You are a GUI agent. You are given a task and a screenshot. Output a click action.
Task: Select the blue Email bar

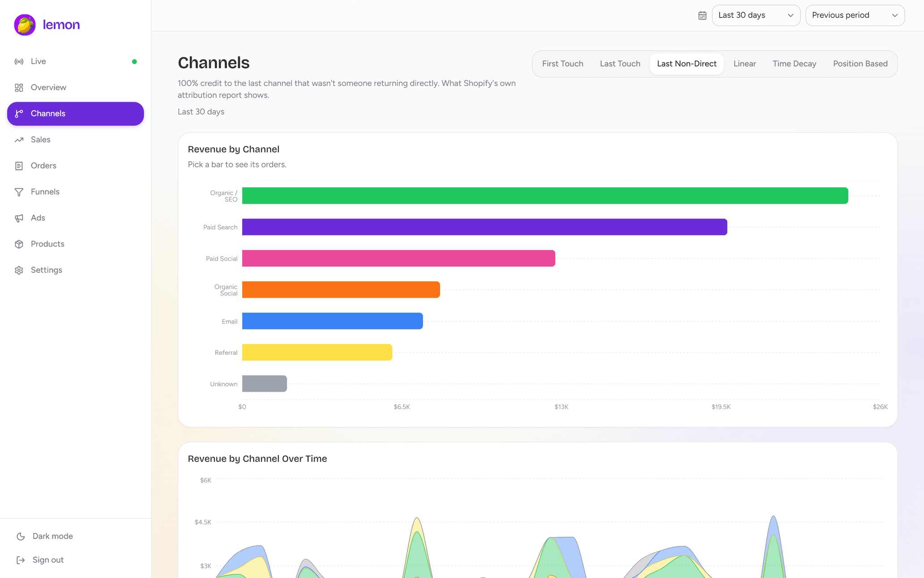(x=333, y=321)
